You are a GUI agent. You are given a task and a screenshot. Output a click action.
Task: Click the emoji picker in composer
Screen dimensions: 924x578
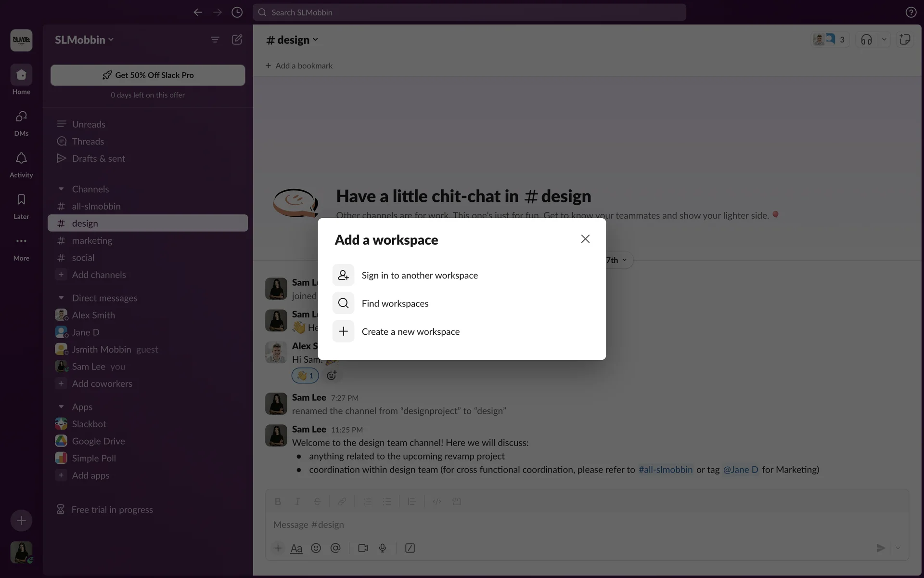pos(316,548)
